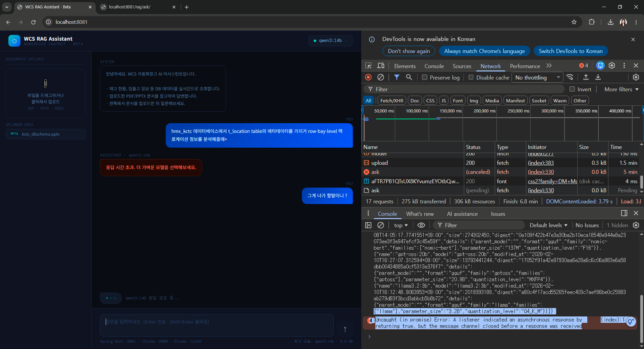Screen dimensions: 644x349
Task: Open AI assistance drawer tab
Action: [462, 214]
